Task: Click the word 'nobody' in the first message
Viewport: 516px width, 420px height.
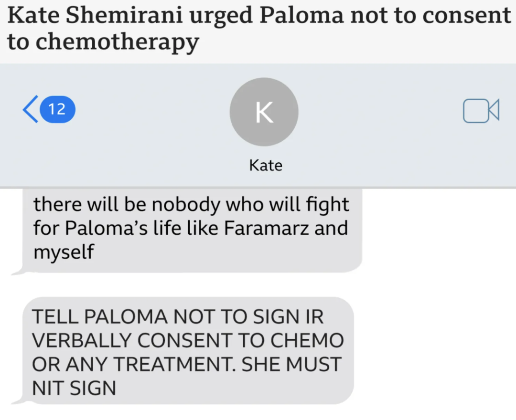Action: [x=186, y=204]
